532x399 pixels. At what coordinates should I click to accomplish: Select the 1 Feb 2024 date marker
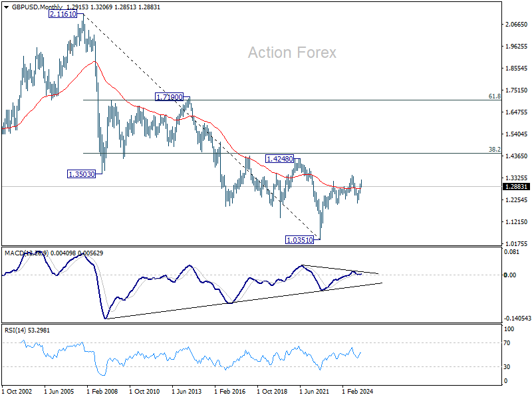(358, 391)
